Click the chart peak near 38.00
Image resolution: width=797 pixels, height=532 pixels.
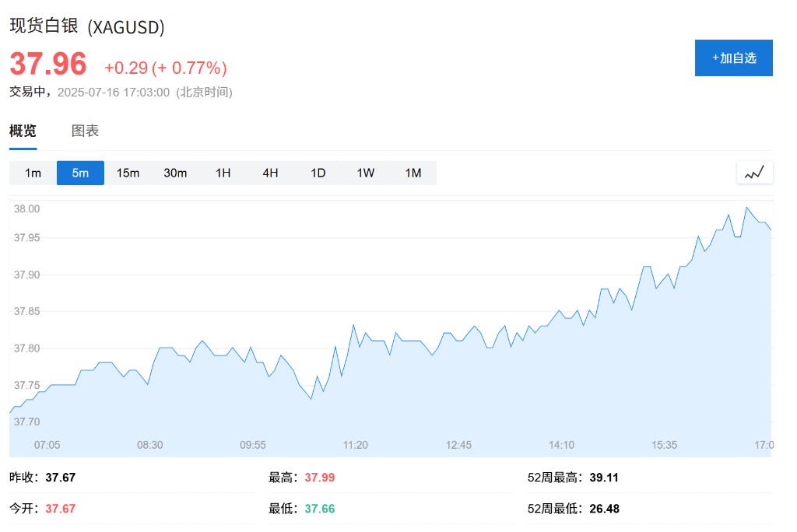(746, 208)
